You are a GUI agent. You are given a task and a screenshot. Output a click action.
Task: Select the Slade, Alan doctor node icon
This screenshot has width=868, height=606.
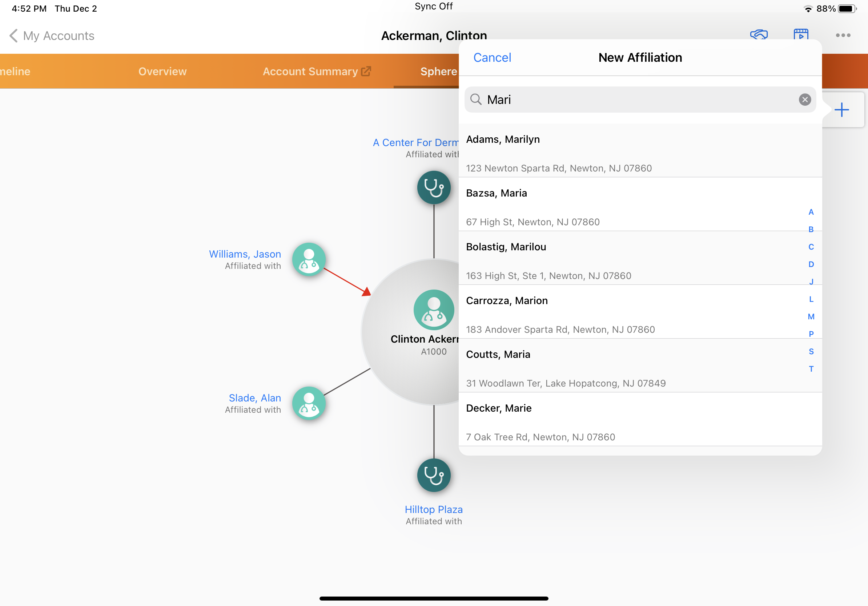[x=309, y=403]
